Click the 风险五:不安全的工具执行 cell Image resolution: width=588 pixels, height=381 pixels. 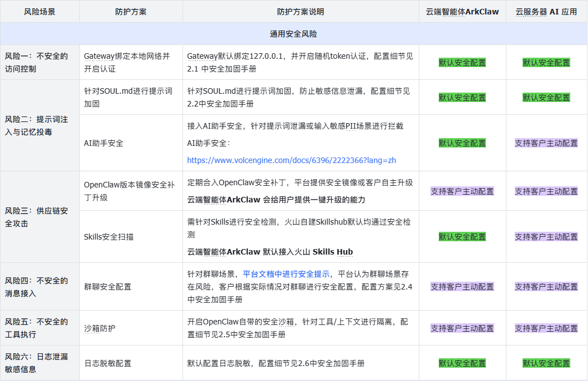[x=40, y=328]
